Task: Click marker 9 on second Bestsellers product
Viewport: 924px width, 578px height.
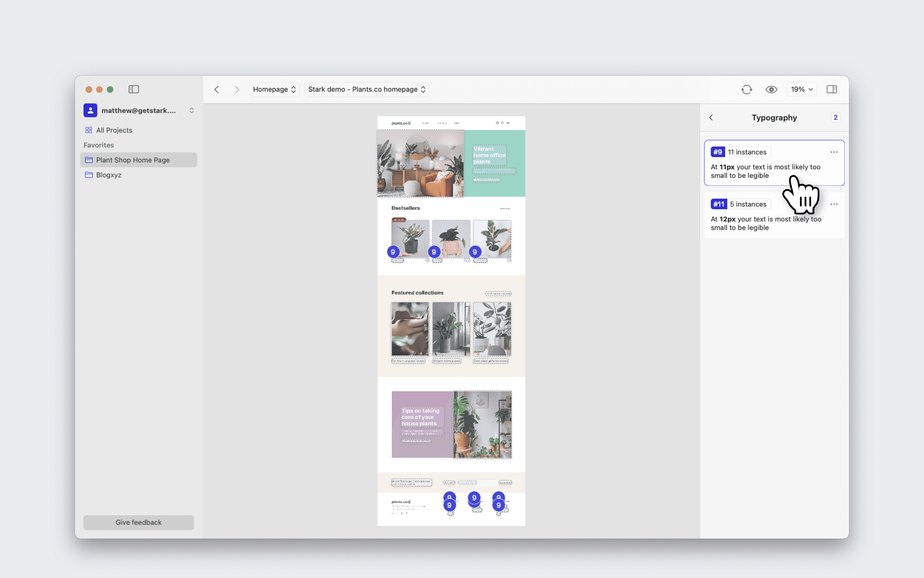Action: click(434, 252)
